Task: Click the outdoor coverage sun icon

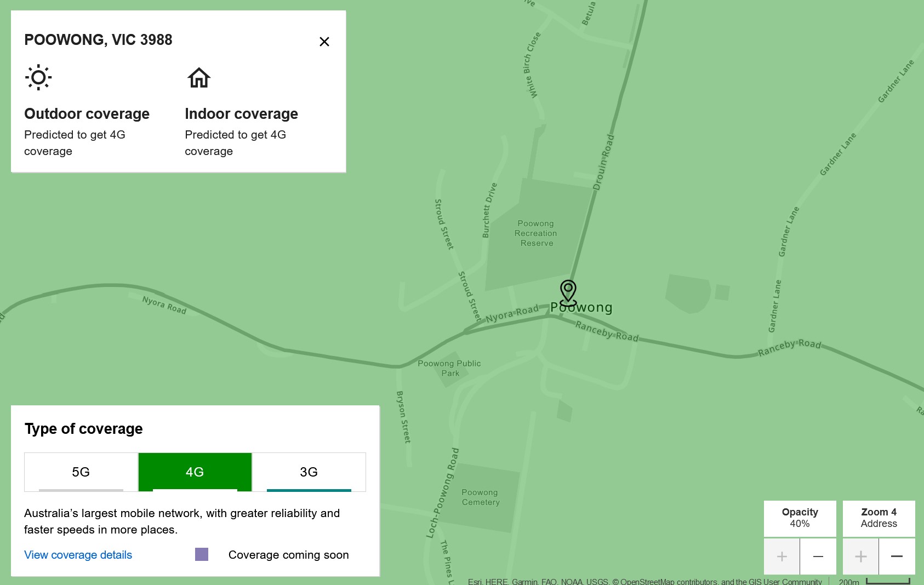Action: click(38, 77)
